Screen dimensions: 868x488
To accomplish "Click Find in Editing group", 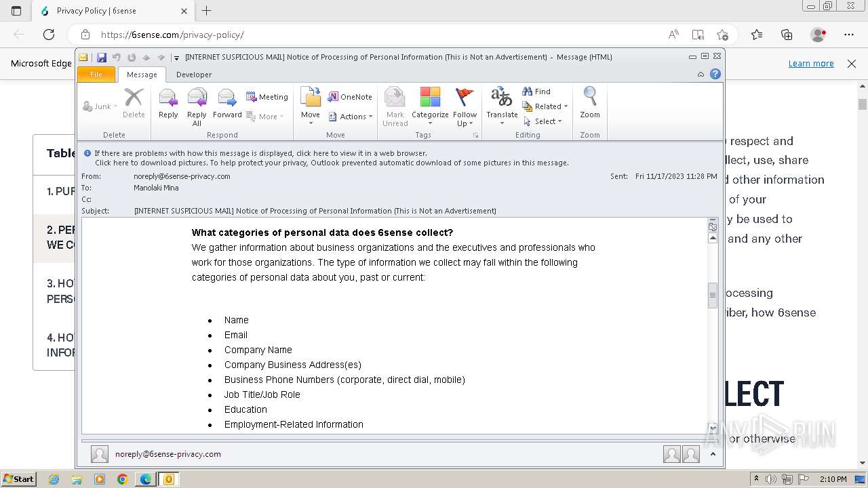I will click(x=536, y=91).
